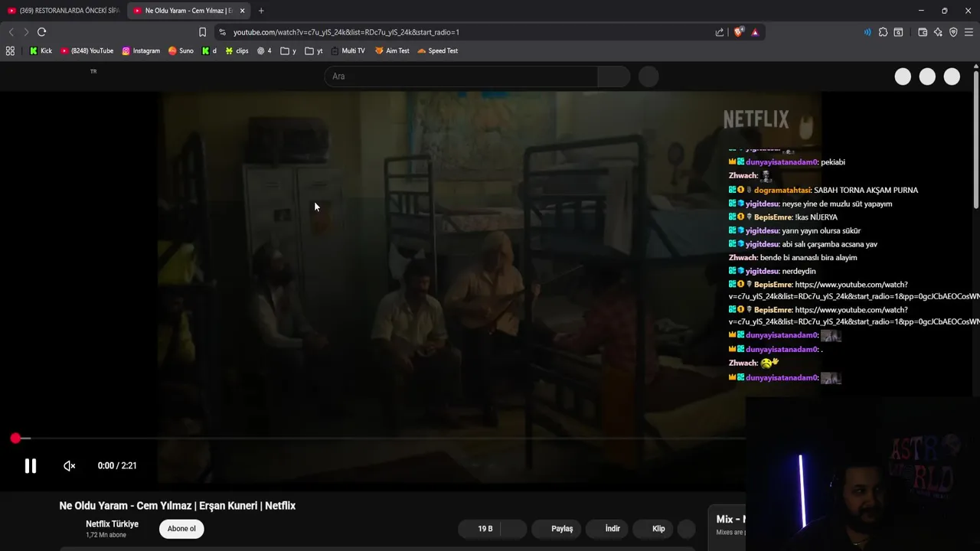Viewport: 980px width, 551px height.
Task: Open the apps grid icon in bookmarks bar
Action: click(x=10, y=51)
